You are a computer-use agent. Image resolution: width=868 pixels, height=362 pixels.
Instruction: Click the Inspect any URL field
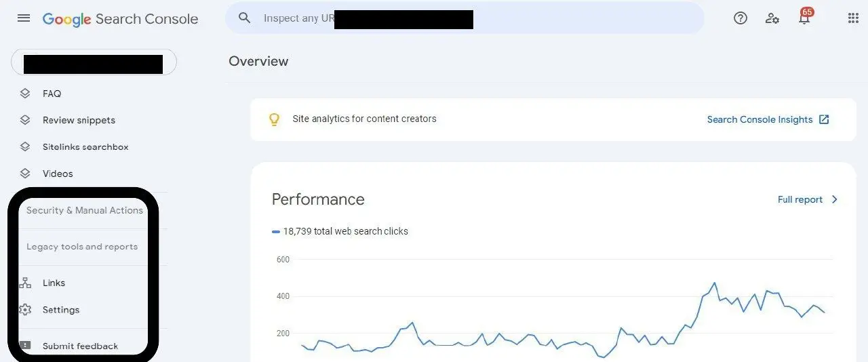[x=465, y=18]
